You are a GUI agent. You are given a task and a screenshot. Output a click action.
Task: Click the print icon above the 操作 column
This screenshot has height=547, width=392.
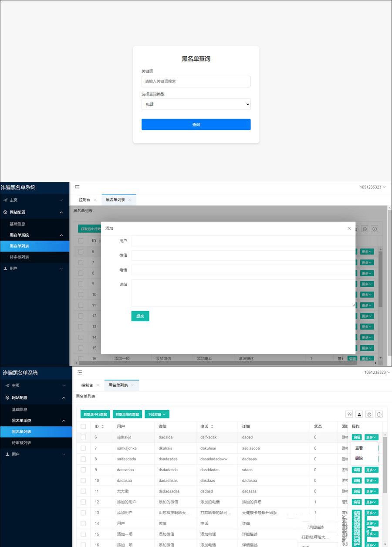coord(369,414)
